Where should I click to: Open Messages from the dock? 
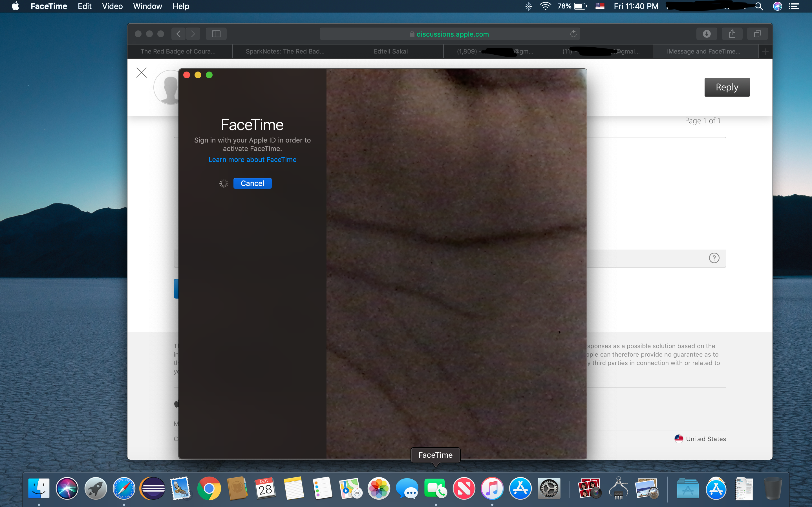click(x=407, y=489)
